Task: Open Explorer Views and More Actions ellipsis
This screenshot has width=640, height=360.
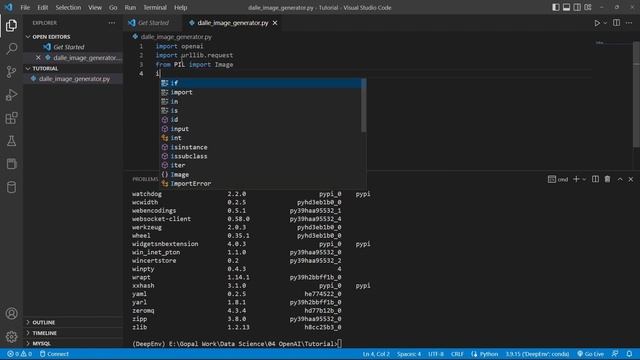Action: [111, 23]
